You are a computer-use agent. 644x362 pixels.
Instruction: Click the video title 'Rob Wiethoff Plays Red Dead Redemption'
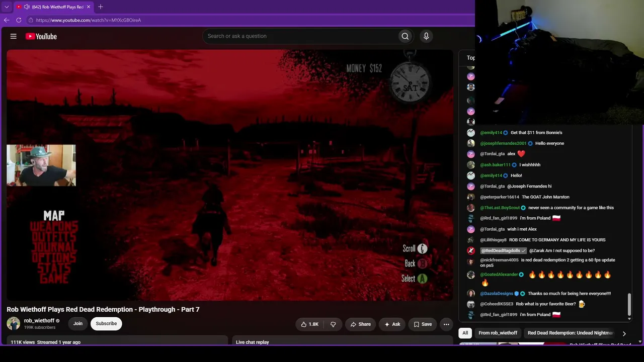coord(103,309)
